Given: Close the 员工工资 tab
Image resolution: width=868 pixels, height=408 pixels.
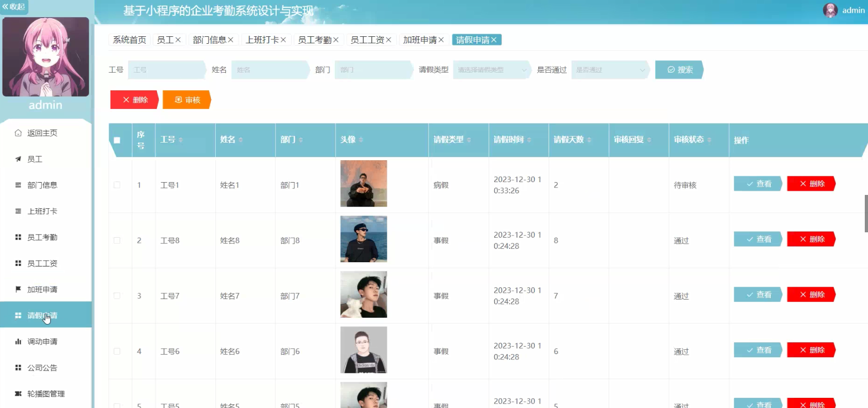Looking at the screenshot, I should coord(388,40).
